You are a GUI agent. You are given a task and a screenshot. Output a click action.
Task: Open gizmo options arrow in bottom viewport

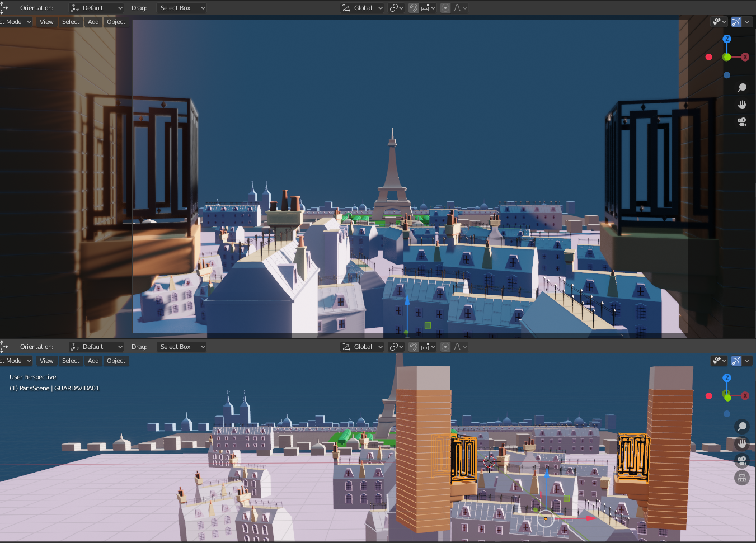[x=748, y=361]
